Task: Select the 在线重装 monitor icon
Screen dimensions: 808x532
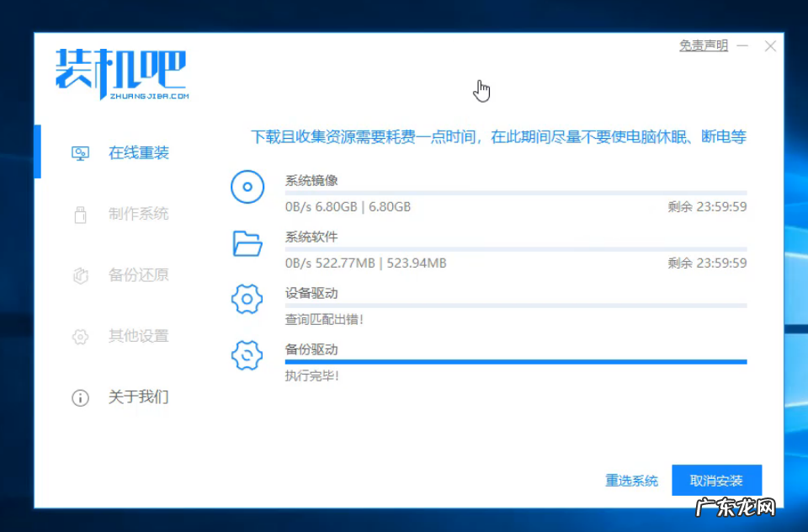Action: tap(80, 152)
